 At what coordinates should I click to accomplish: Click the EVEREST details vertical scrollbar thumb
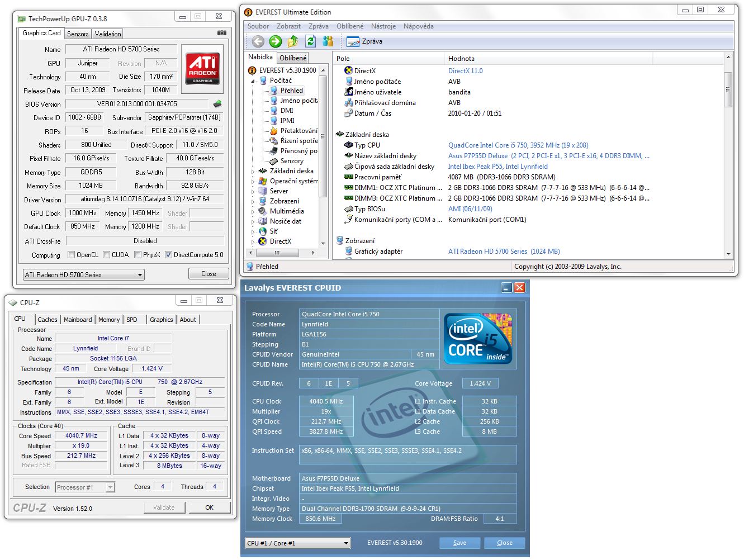(x=728, y=89)
